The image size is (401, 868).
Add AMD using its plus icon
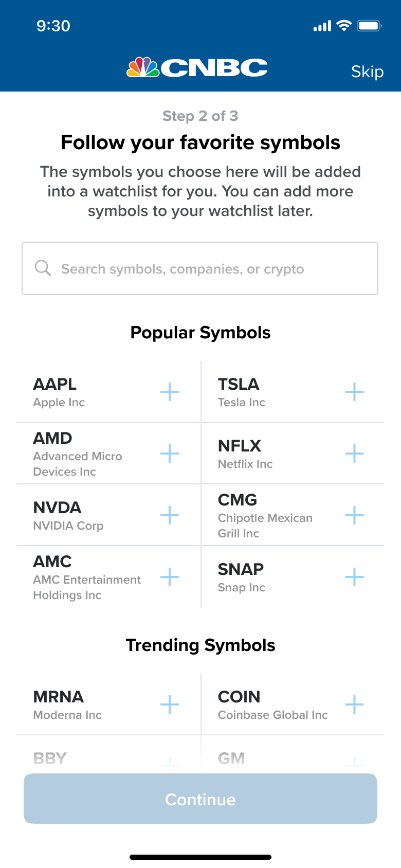click(x=169, y=454)
